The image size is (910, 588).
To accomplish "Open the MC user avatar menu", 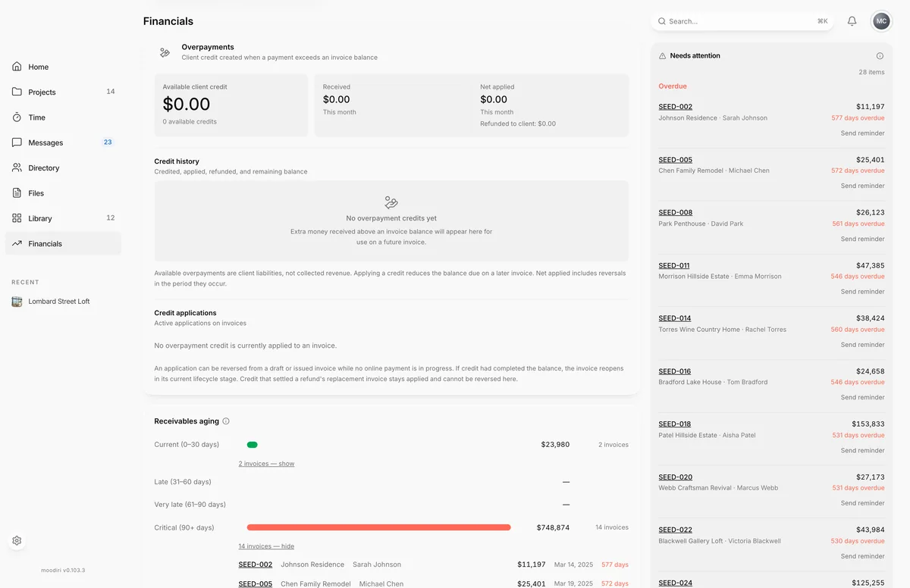I will click(881, 21).
